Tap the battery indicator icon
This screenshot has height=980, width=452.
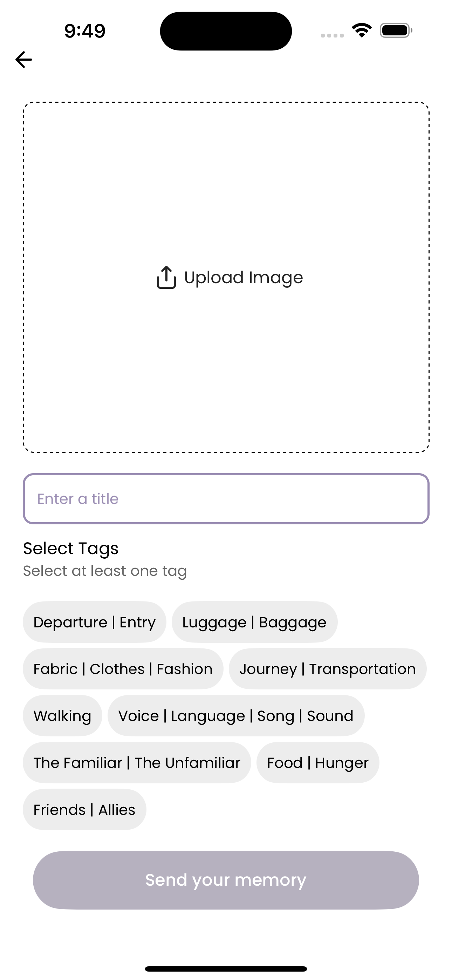click(x=396, y=30)
